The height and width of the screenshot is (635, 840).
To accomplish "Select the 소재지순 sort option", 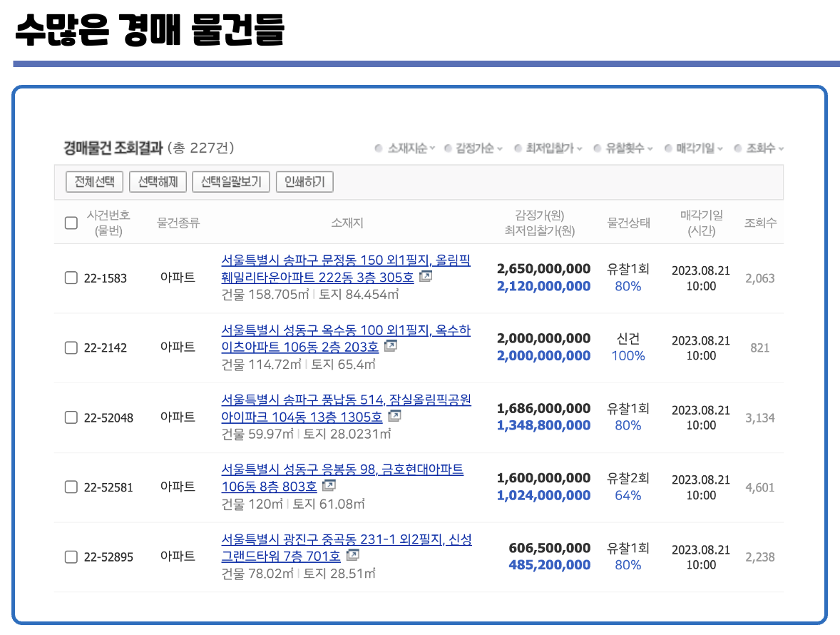I will click(x=409, y=147).
